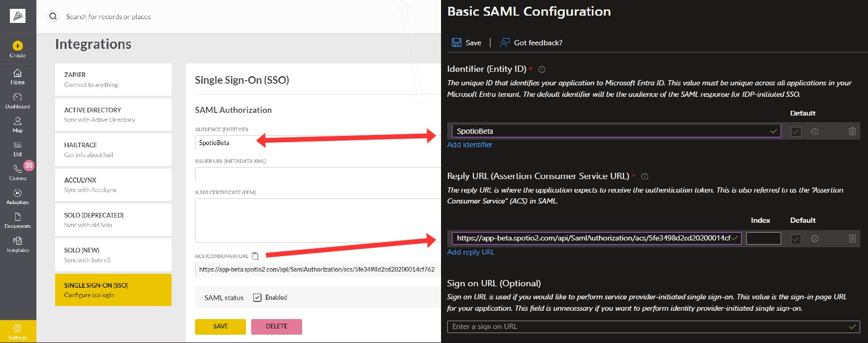Open Templates in the sidebar
868x343 pixels.
coord(18,245)
